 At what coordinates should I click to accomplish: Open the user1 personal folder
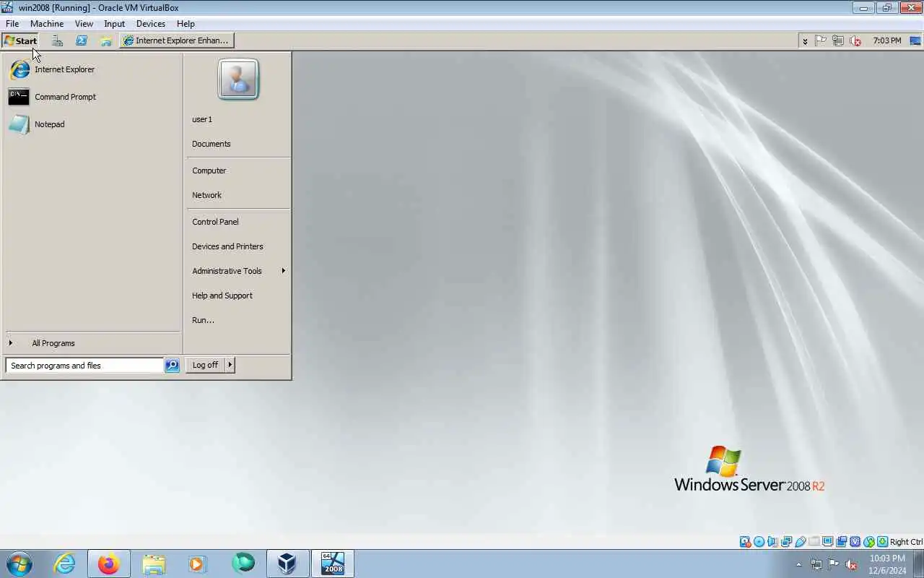[x=238, y=119]
